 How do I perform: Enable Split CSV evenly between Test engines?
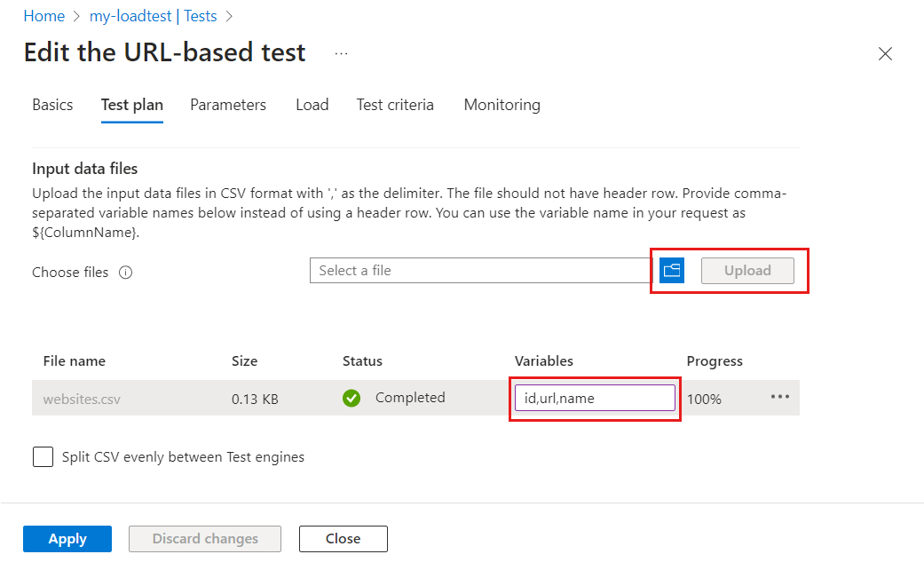[43, 456]
